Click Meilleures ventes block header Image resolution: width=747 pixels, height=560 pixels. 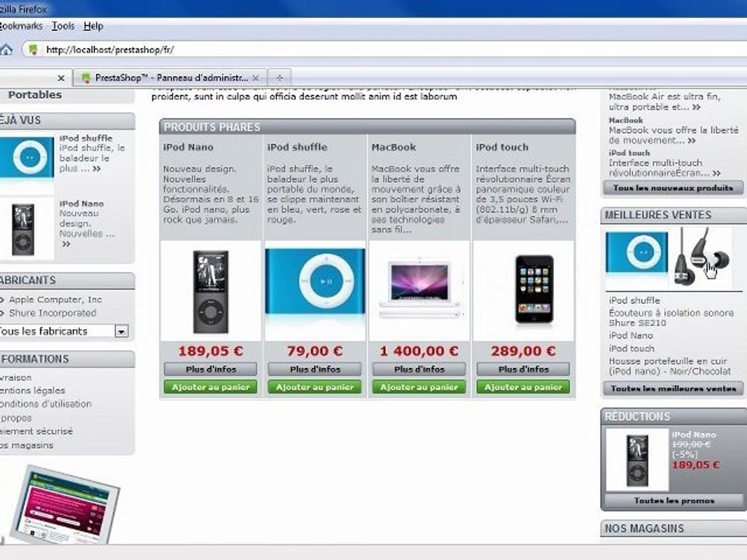pos(674,215)
